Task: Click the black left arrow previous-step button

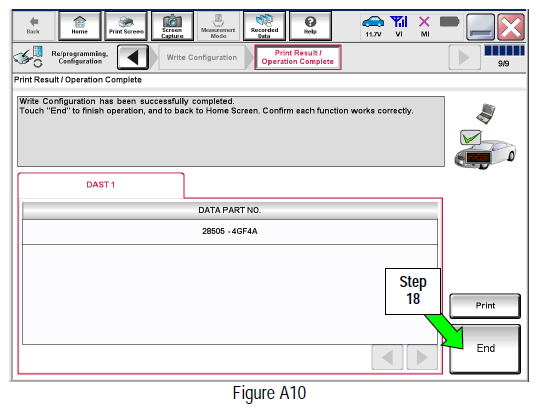Action: 133,57
